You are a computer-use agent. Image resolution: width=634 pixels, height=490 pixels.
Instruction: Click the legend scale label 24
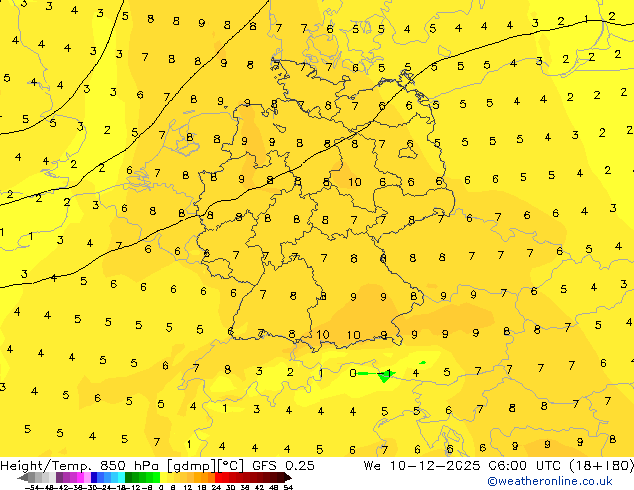(x=216, y=487)
